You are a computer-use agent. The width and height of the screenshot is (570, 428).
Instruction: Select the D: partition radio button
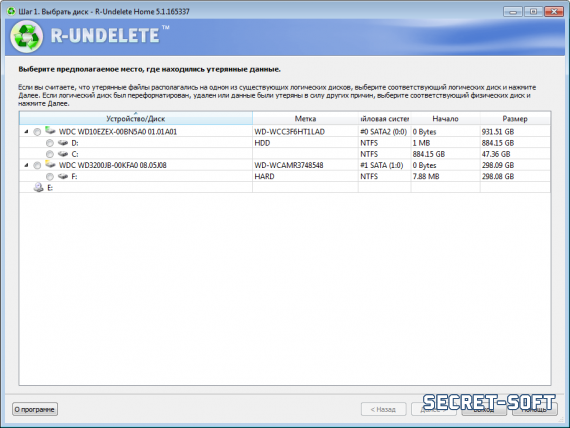coord(50,143)
